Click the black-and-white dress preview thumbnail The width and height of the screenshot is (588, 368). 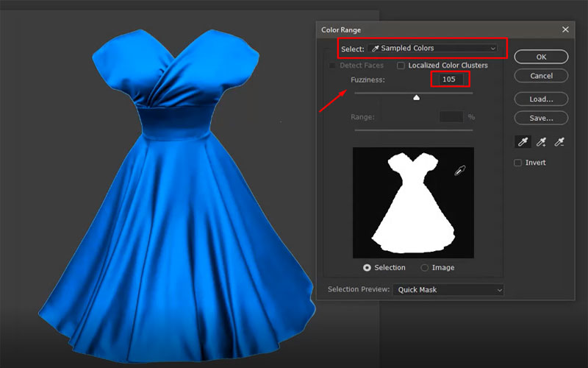(x=413, y=201)
